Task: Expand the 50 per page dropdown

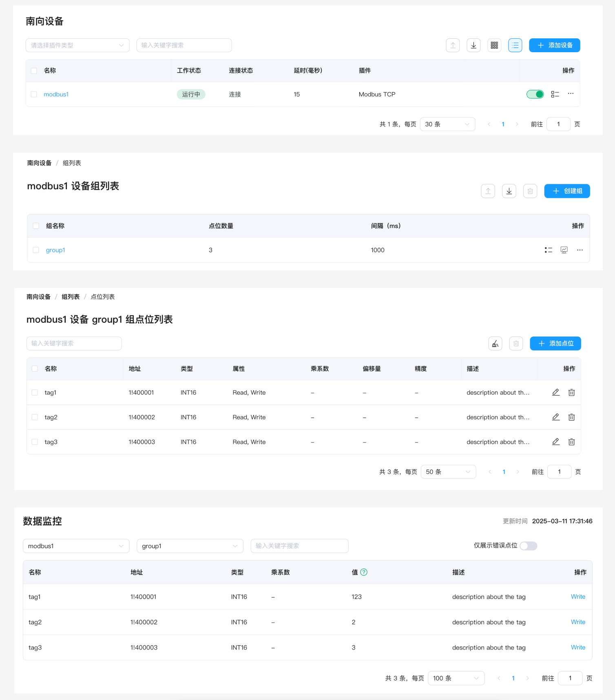Action: click(x=448, y=472)
